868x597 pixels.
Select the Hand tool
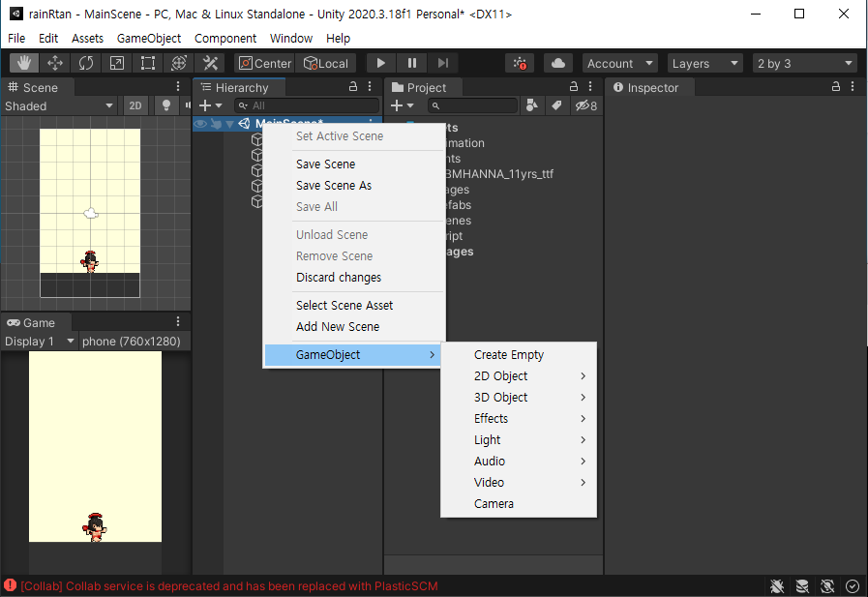tap(24, 63)
